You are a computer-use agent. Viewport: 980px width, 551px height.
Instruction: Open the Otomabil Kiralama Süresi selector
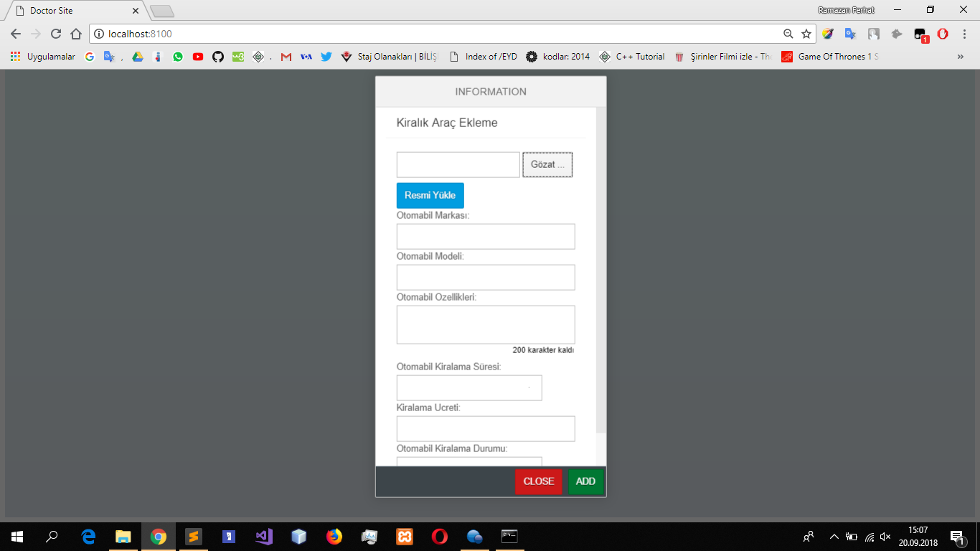pyautogui.click(x=469, y=387)
